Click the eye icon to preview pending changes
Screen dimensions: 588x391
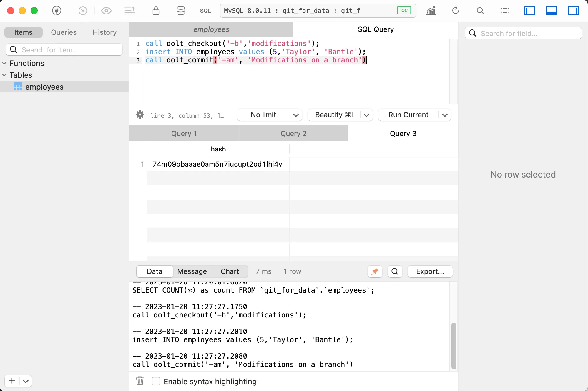pyautogui.click(x=106, y=11)
